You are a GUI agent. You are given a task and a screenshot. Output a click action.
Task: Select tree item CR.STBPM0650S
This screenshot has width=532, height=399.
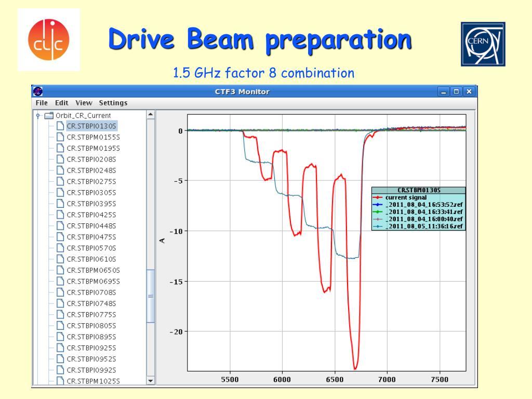93,270
